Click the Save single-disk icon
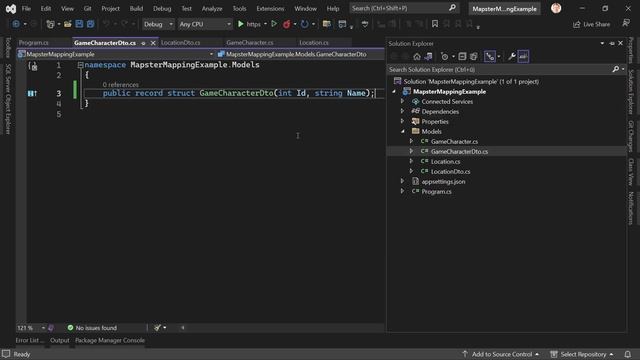Image resolution: width=640 pixels, height=360 pixels. pos(79,24)
